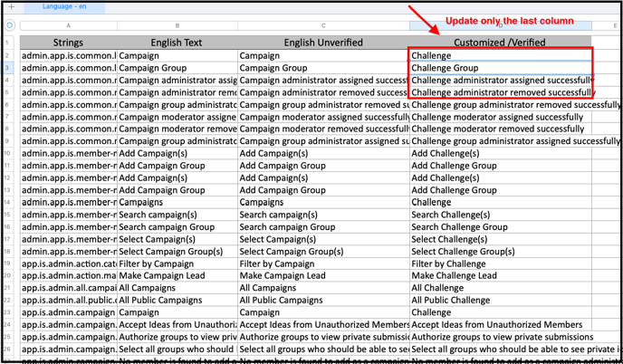Click the "All Challenge" cell

(x=500, y=288)
